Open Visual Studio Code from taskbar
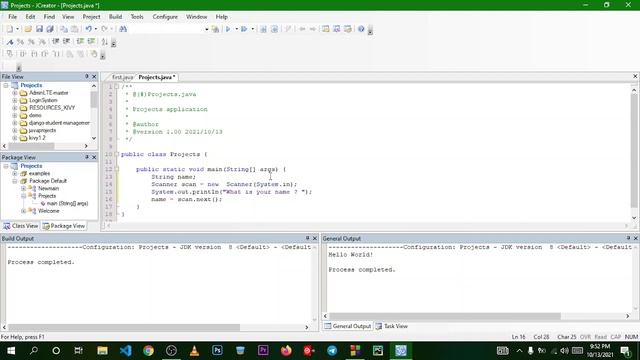Viewport: 640px width, 360px height. (x=126, y=351)
